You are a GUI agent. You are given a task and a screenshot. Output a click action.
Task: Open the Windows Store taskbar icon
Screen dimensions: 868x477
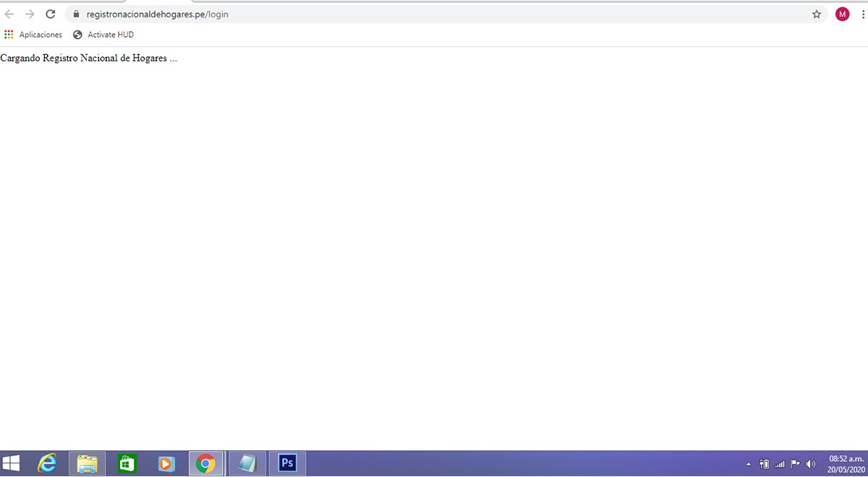(127, 463)
